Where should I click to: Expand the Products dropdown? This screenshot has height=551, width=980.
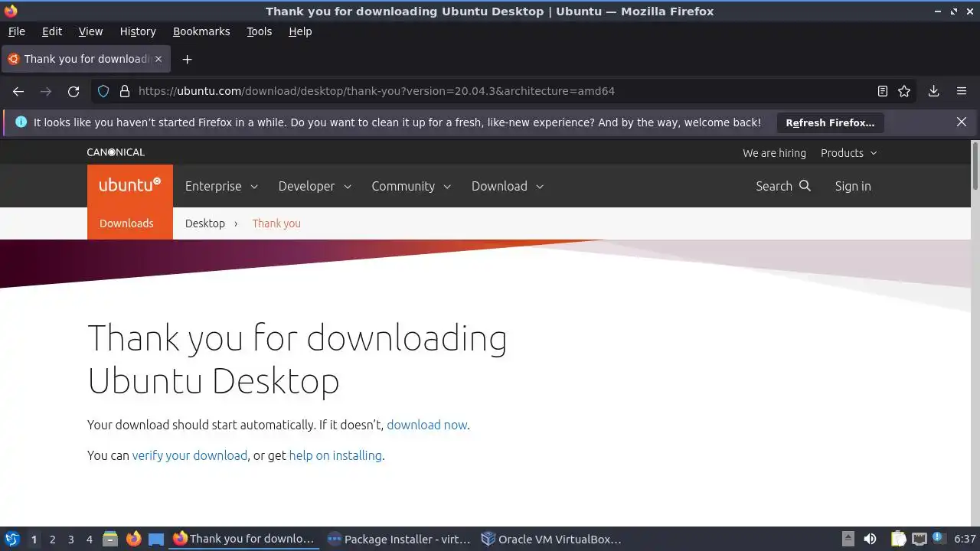[x=848, y=153]
